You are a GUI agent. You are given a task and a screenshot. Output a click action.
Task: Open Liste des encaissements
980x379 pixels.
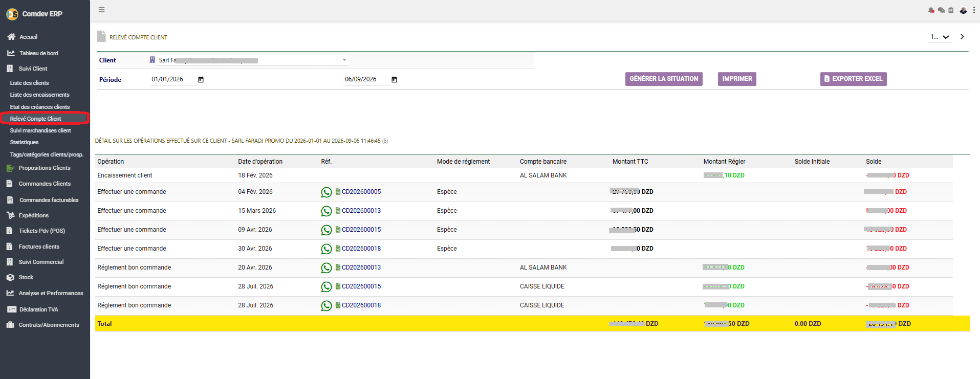pos(40,95)
